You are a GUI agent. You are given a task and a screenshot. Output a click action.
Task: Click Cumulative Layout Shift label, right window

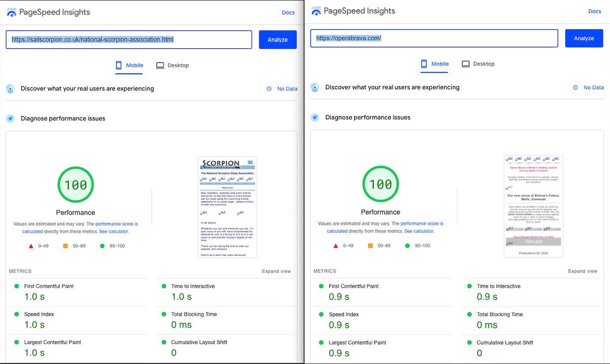pyautogui.click(x=505, y=343)
